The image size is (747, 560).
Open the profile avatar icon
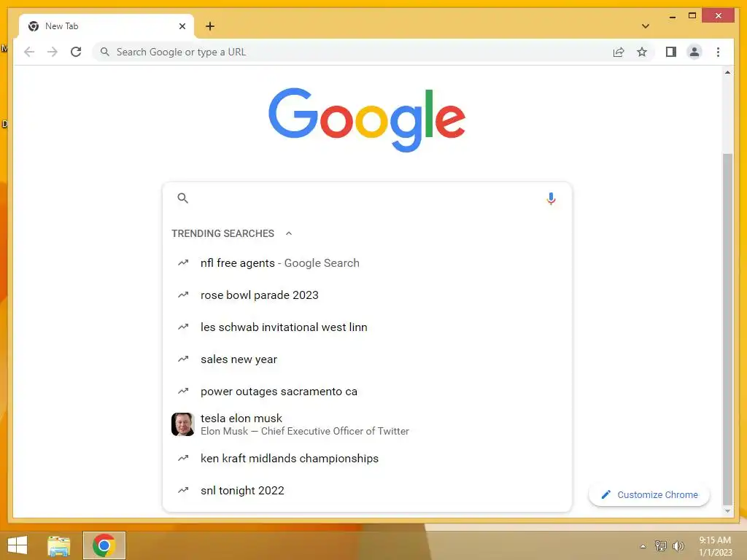(694, 52)
